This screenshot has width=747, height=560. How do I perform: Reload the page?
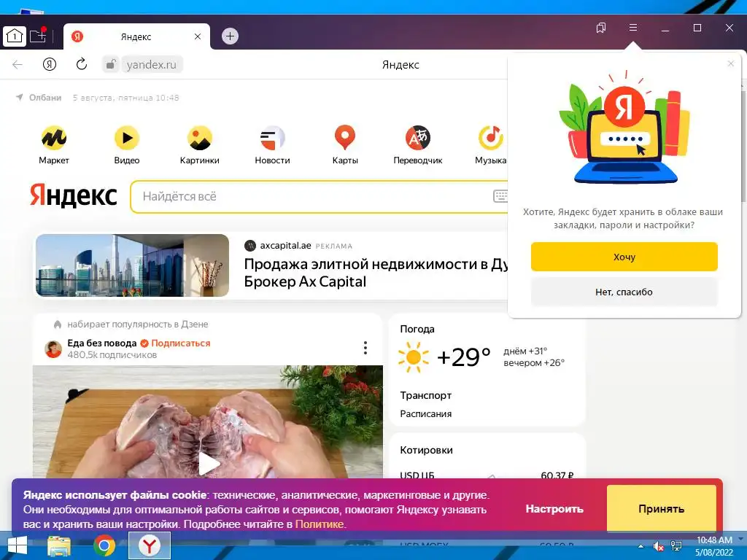coord(82,64)
